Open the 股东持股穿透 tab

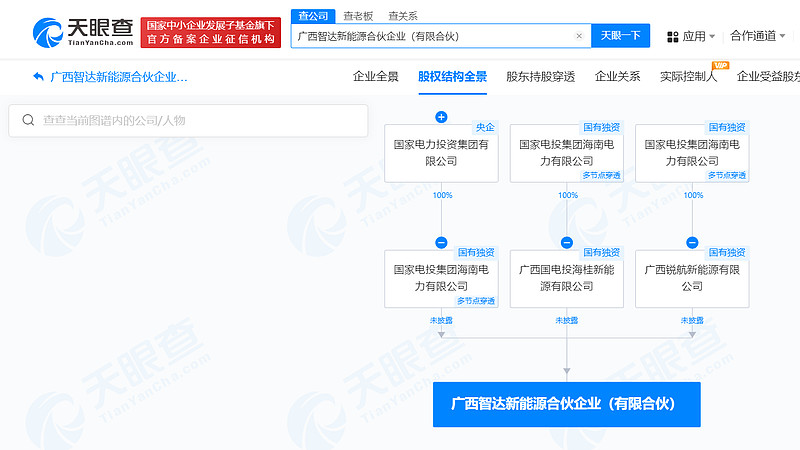pos(541,77)
